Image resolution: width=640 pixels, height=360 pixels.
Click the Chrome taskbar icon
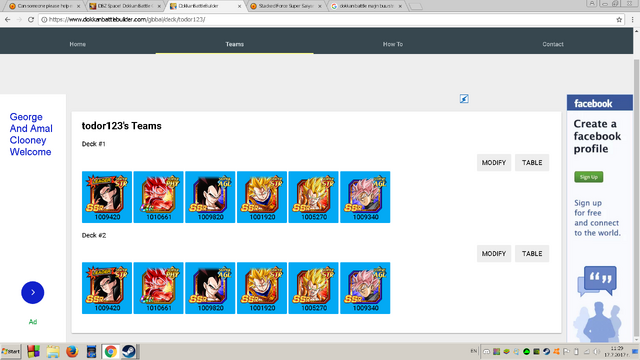110,351
